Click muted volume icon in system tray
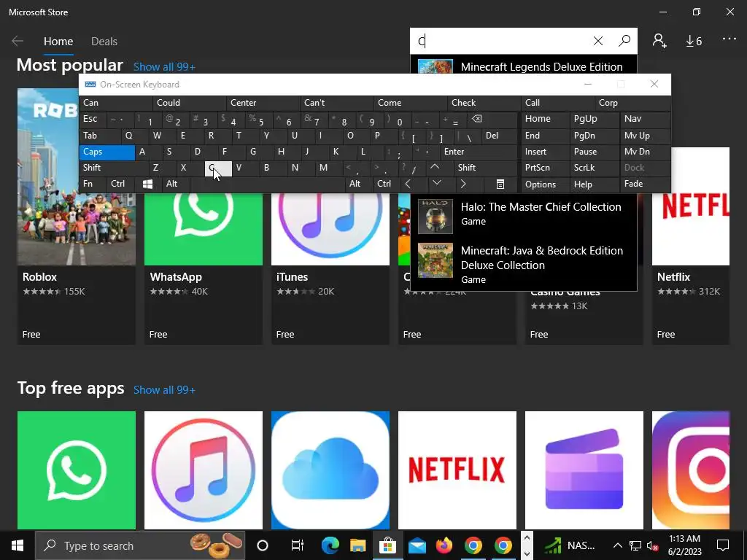Viewport: 747px width, 560px height. pyautogui.click(x=653, y=545)
